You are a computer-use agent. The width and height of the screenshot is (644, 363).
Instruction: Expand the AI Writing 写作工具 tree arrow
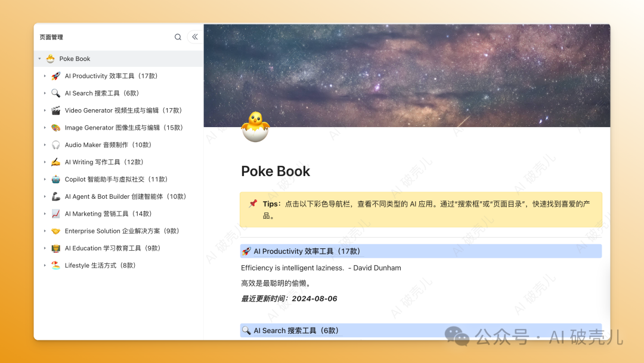point(45,162)
